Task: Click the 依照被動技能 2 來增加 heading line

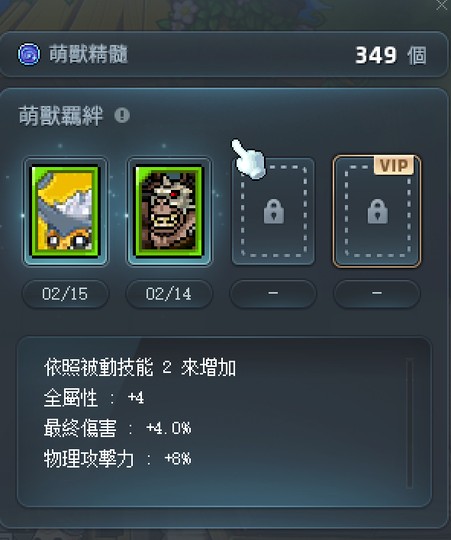Action: coord(140,367)
